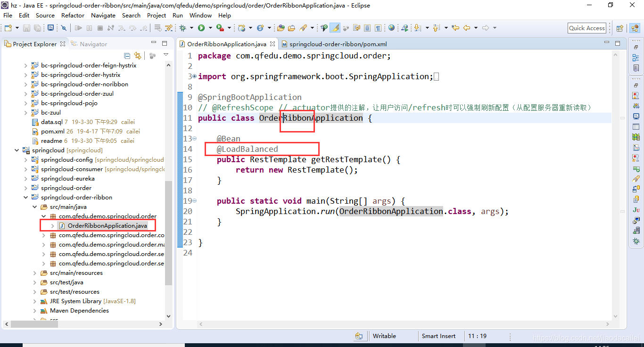Open the Debug dropdown arrow
644x347 pixels.
tap(191, 28)
